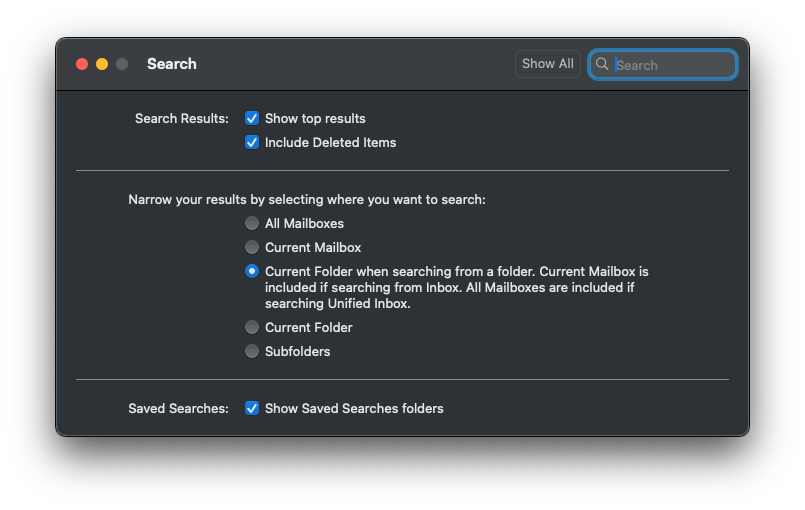Click the grayed-out zoom window button
The height and width of the screenshot is (510, 805).
pyautogui.click(x=122, y=64)
